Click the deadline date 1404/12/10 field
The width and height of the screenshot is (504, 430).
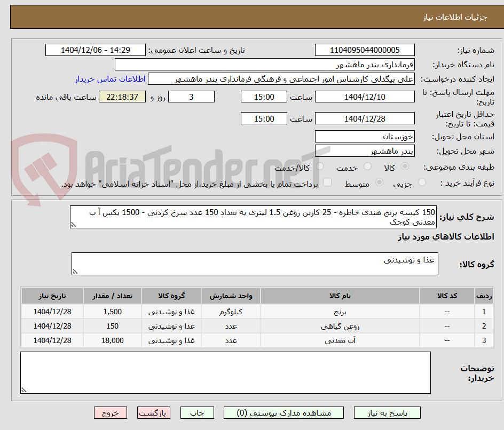[x=365, y=97]
